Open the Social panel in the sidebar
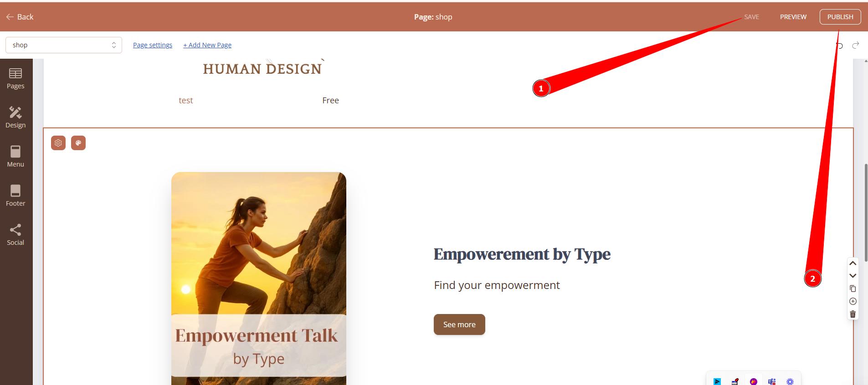 tap(15, 235)
